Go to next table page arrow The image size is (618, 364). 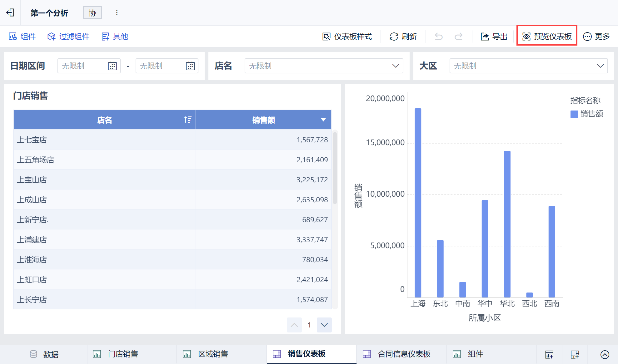pyautogui.click(x=324, y=325)
